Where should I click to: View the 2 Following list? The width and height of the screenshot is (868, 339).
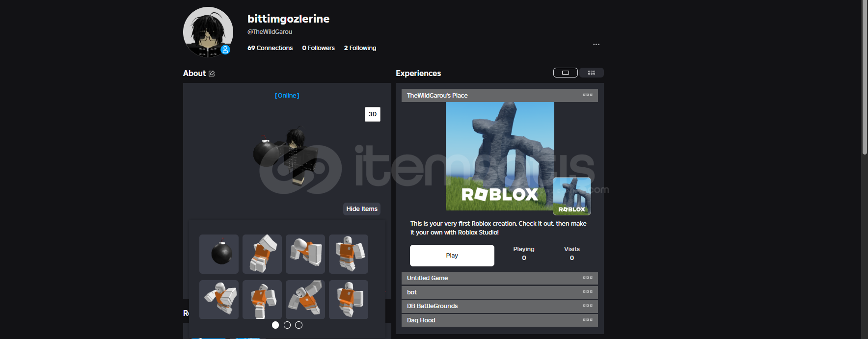pos(360,48)
